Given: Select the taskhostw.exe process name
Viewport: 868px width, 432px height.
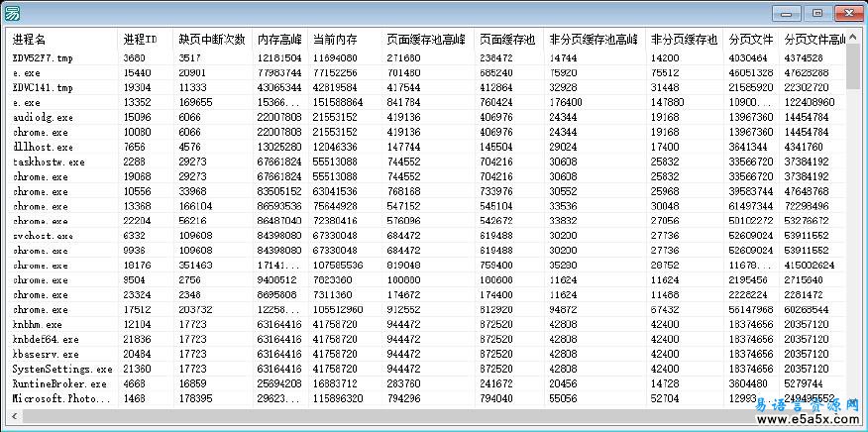Looking at the screenshot, I should 49,162.
